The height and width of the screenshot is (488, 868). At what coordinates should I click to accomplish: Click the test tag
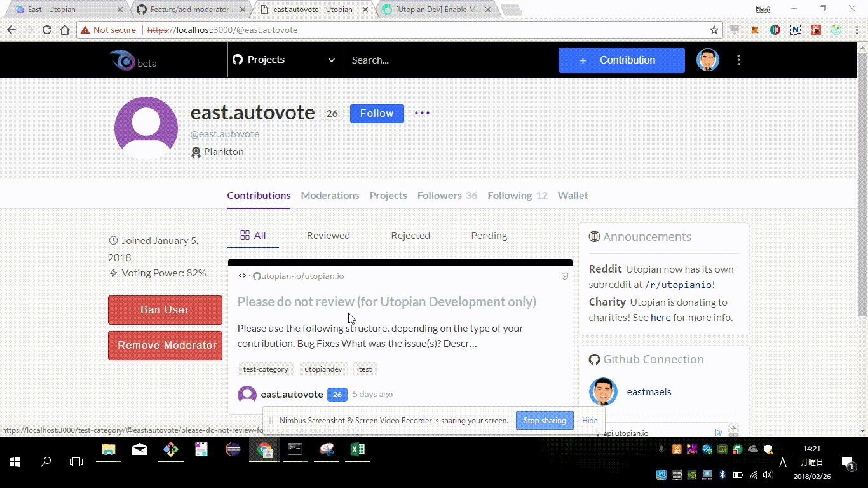[365, 369]
